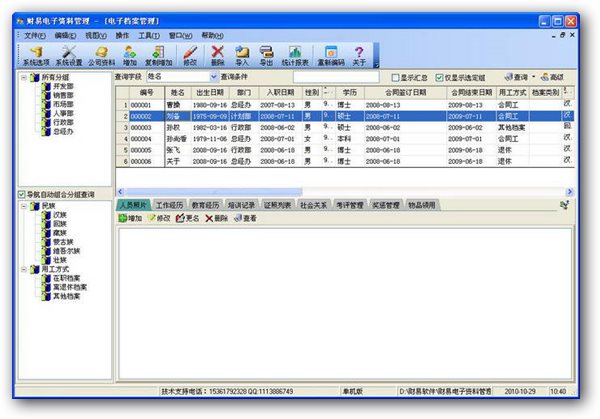Select 在职档案 node in tree
This screenshot has width=600, height=419.
pyautogui.click(x=66, y=278)
